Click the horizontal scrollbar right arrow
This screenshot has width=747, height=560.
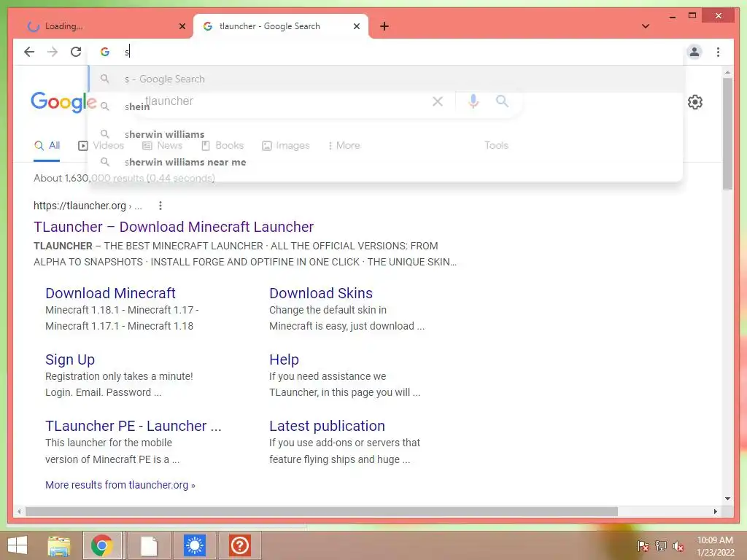(x=715, y=511)
